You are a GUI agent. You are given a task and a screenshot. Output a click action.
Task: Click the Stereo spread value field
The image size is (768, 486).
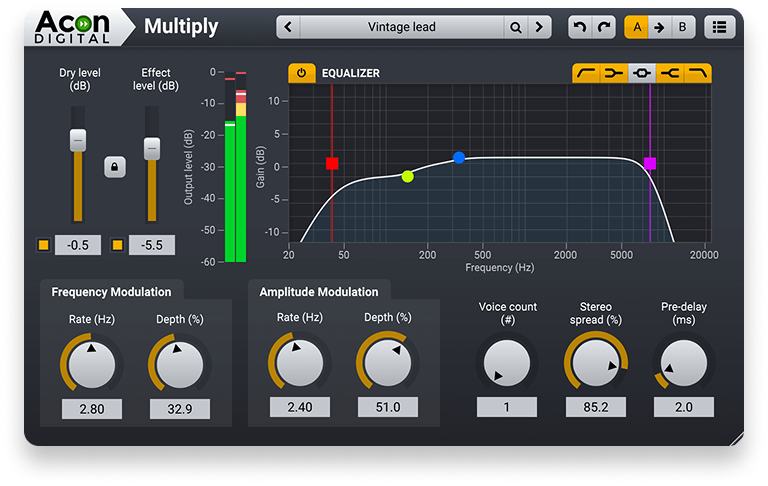595,407
